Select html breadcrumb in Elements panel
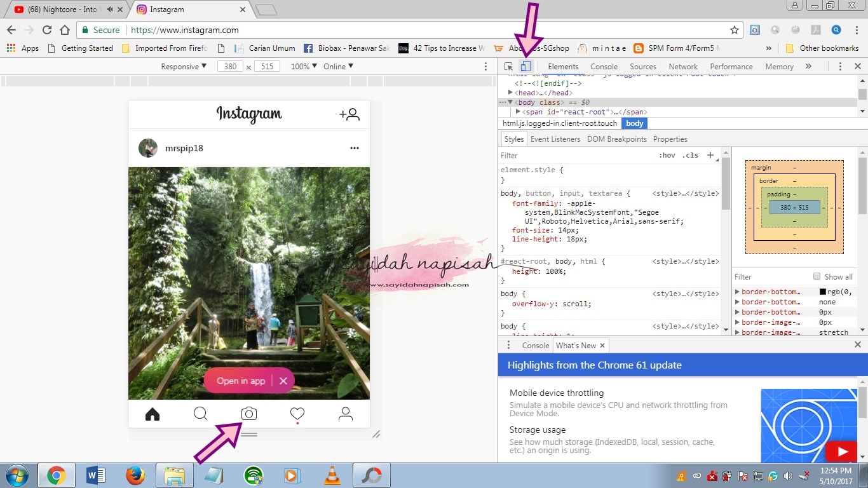Viewport: 868px width, 488px height. 559,123
